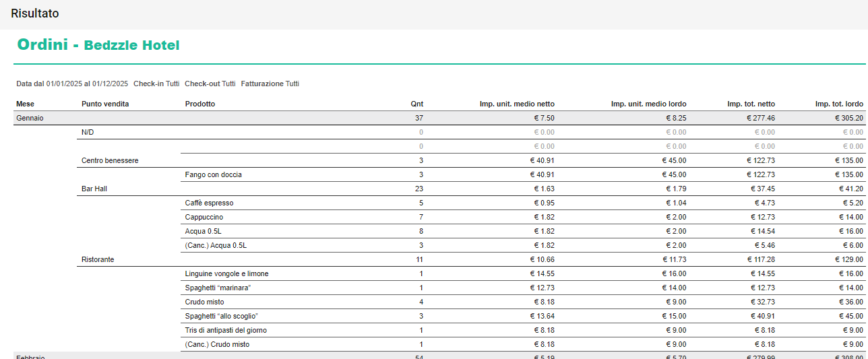Click the 'Linguine vongole e limone' product
This screenshot has height=359, width=868.
point(227,273)
